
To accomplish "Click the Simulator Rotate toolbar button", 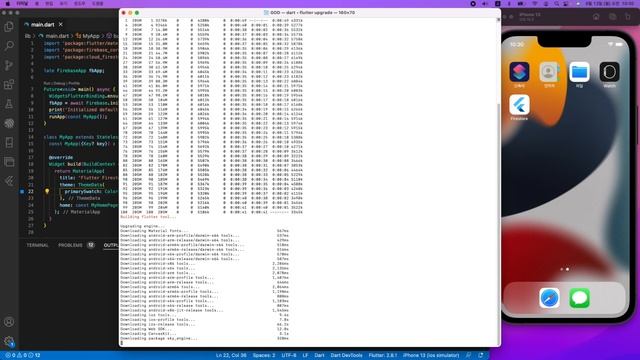I will (x=628, y=17).
